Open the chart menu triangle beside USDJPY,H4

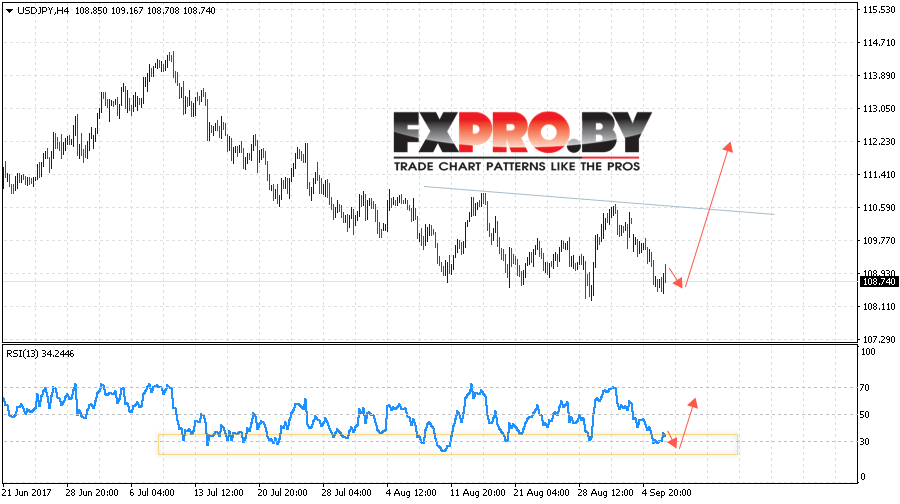(9, 11)
